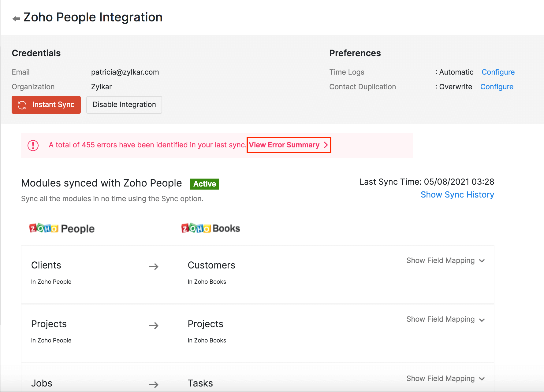Click the sync icon inside Instant Sync
This screenshot has height=392, width=544.
[x=22, y=105]
